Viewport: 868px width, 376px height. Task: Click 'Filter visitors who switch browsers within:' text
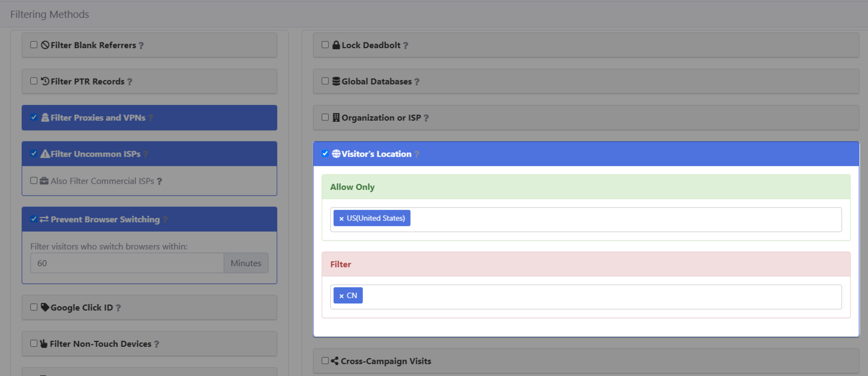[109, 247]
